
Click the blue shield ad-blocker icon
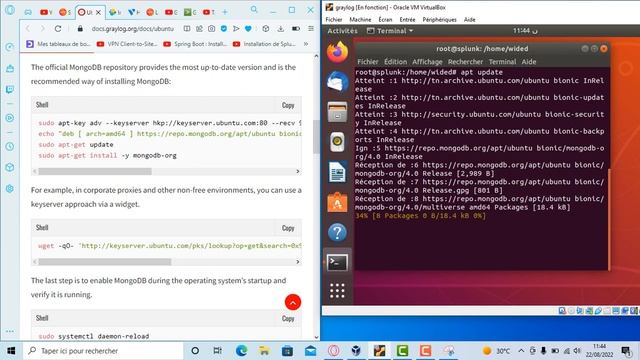pyautogui.click(x=224, y=29)
